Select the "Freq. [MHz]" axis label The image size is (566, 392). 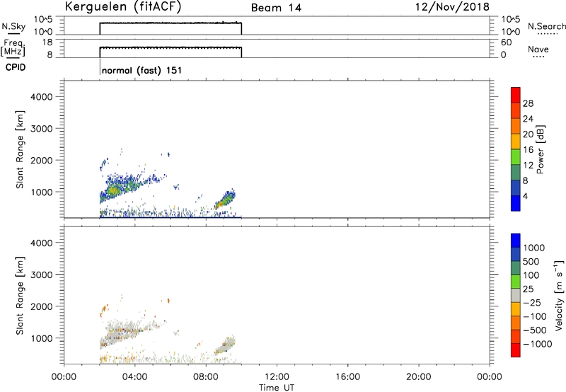click(13, 47)
